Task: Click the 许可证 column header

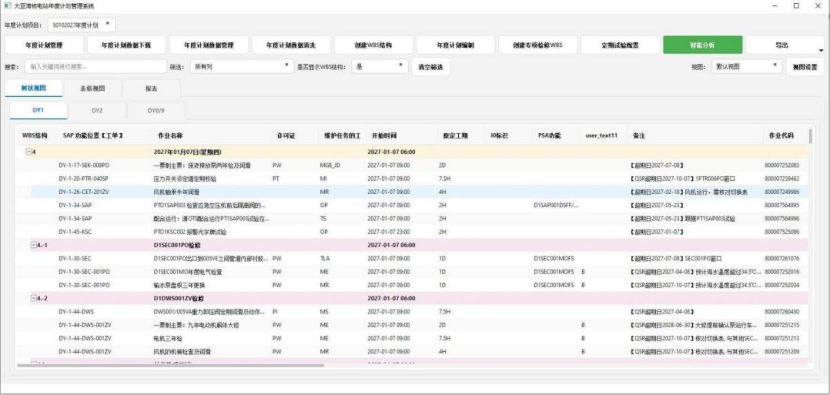Action: [286, 136]
